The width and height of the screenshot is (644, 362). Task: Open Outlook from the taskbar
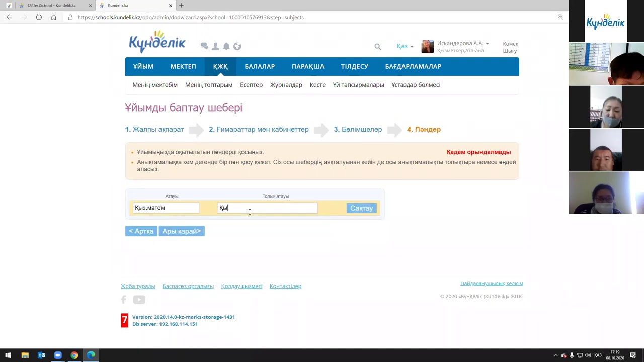click(42, 355)
